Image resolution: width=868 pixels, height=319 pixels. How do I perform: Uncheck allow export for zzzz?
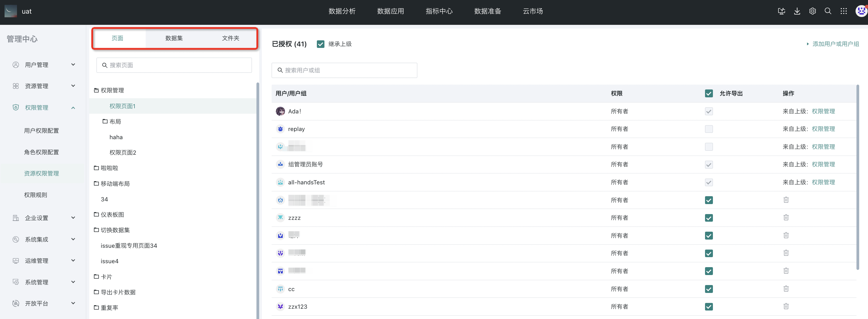[709, 218]
